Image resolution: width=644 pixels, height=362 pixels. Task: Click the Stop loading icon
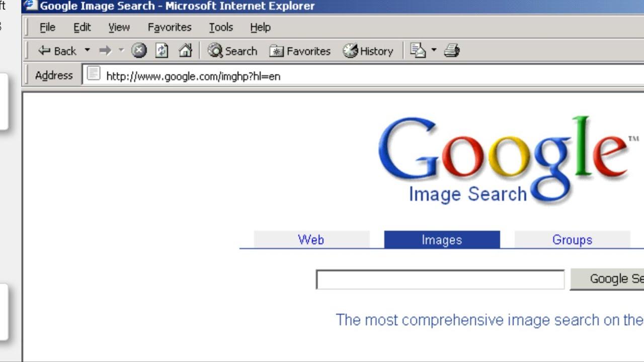pyautogui.click(x=139, y=50)
